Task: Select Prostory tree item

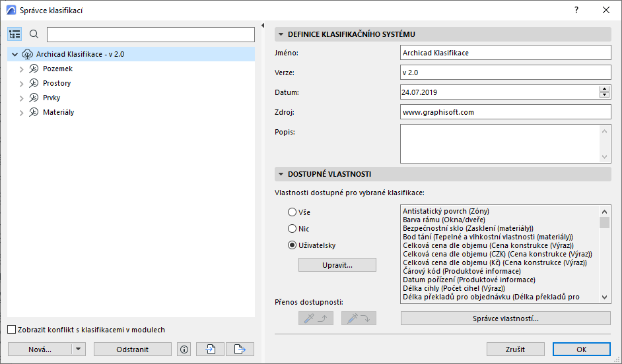Action: tap(57, 83)
